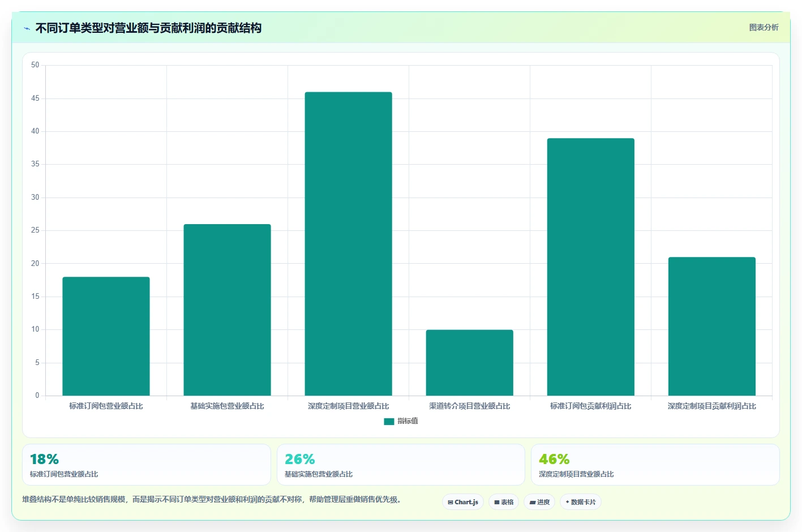Click the y-axis value 25

click(35, 230)
